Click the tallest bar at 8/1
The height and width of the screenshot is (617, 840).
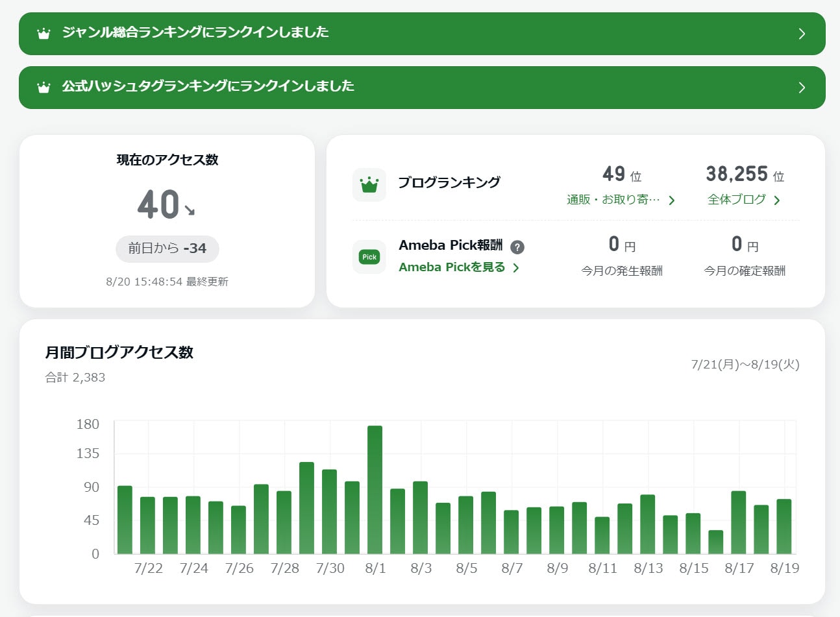pyautogui.click(x=375, y=490)
